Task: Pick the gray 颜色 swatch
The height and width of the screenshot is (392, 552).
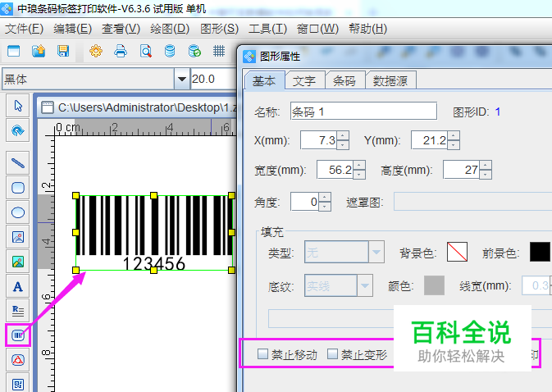Action: point(434,285)
